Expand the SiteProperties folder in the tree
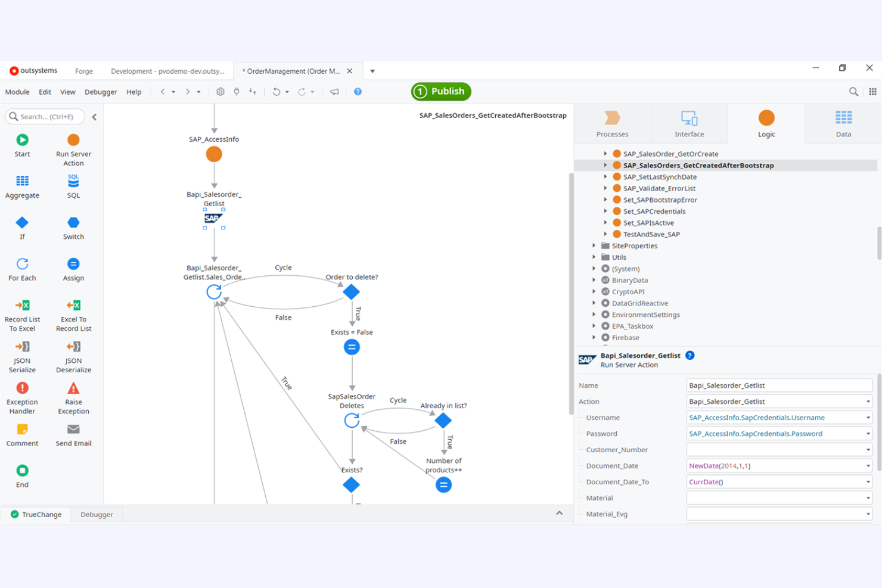 pos(594,245)
